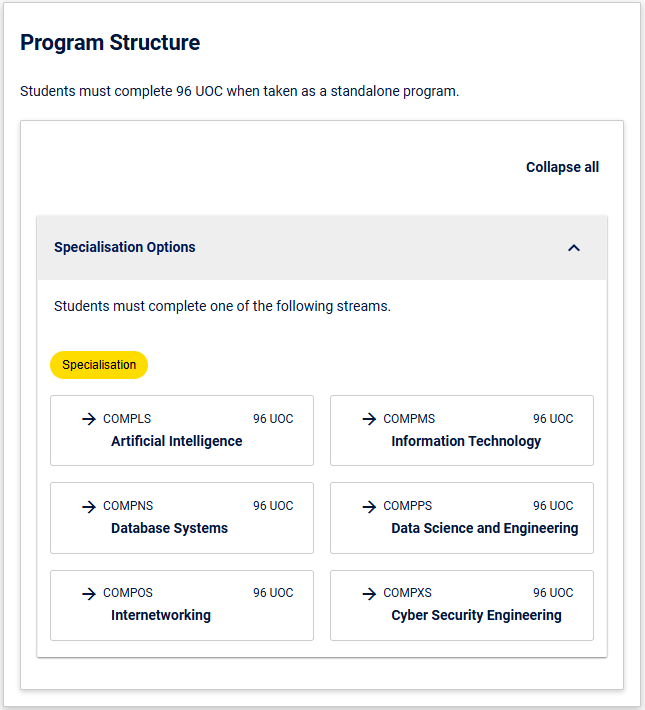645x710 pixels.
Task: Click the arrow icon beside COMPXS
Action: tap(369, 593)
